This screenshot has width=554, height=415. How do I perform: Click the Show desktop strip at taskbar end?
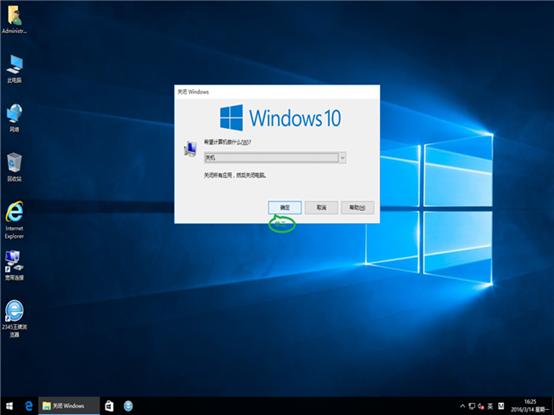(553, 406)
